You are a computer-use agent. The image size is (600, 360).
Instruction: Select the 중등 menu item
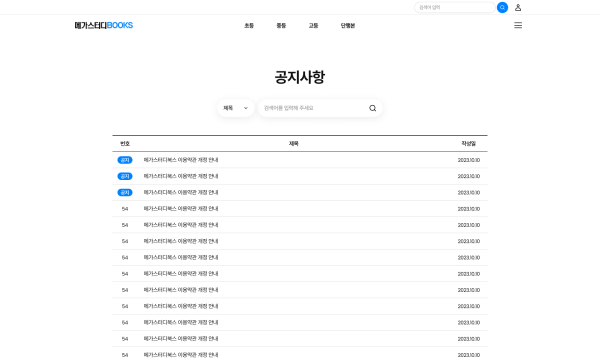pyautogui.click(x=281, y=26)
